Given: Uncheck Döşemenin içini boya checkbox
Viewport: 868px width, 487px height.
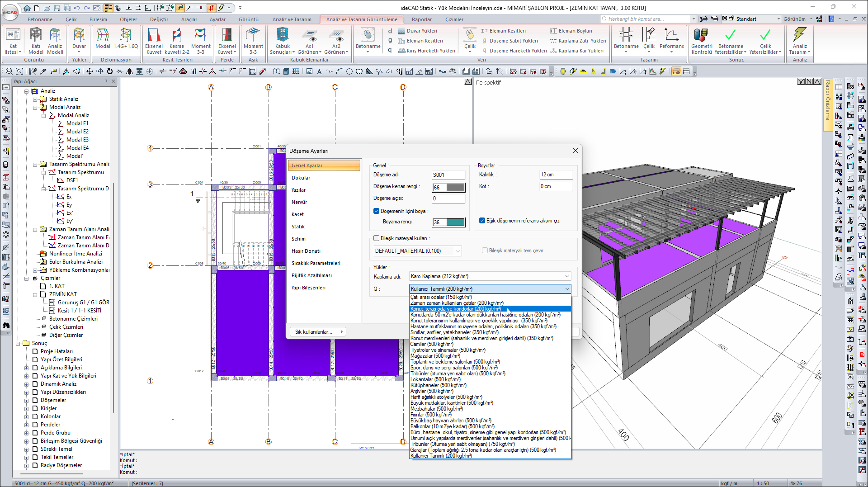Looking at the screenshot, I should 376,211.
